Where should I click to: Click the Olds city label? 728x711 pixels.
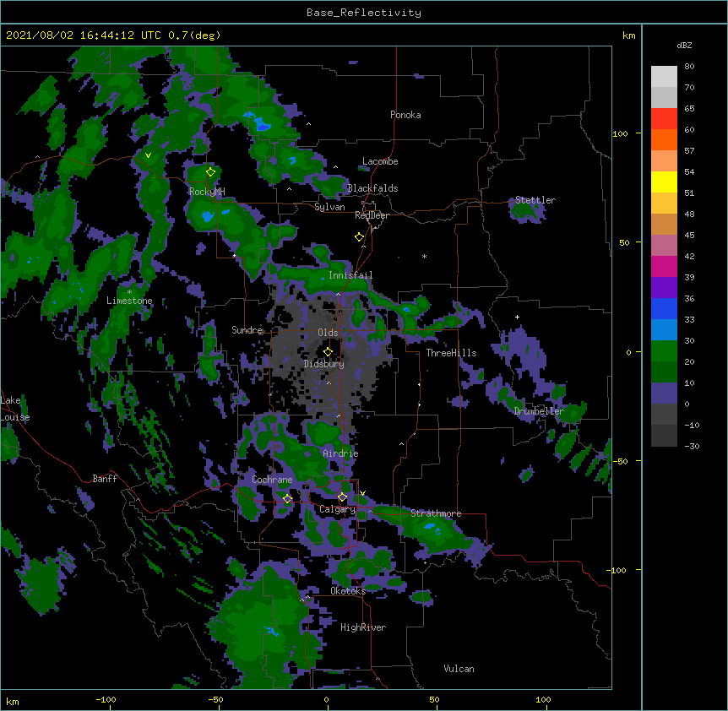click(328, 333)
